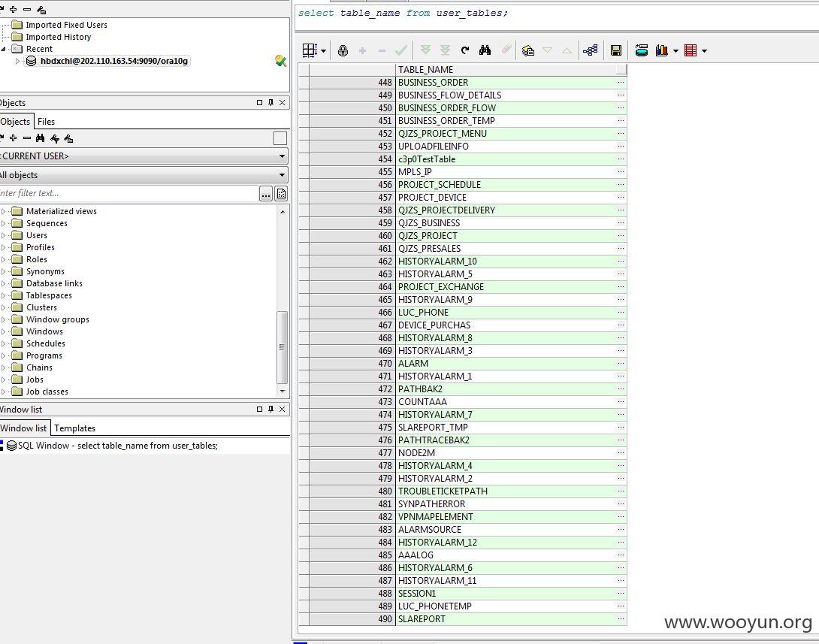
Task: Click the ellipsis button in c3p0TestTable row
Action: 621,159
